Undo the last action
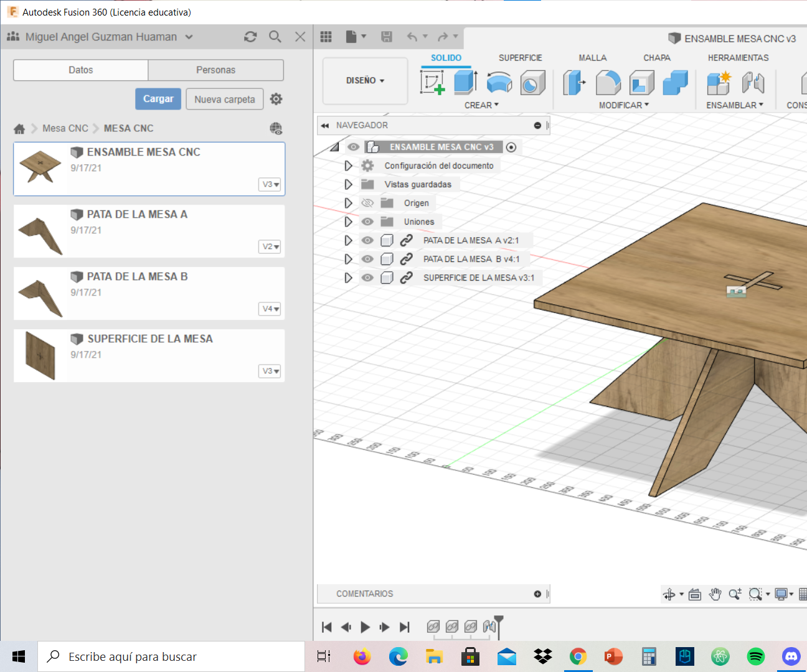Image resolution: width=807 pixels, height=672 pixels. (412, 37)
